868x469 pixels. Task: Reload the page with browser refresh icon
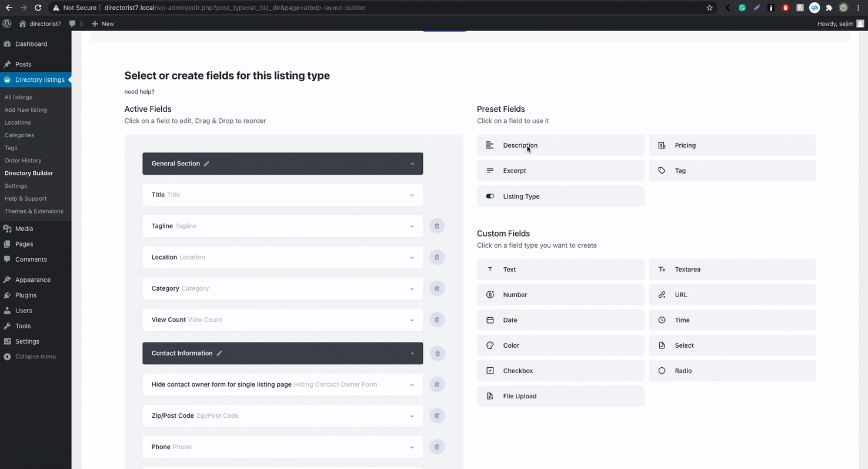pos(38,8)
